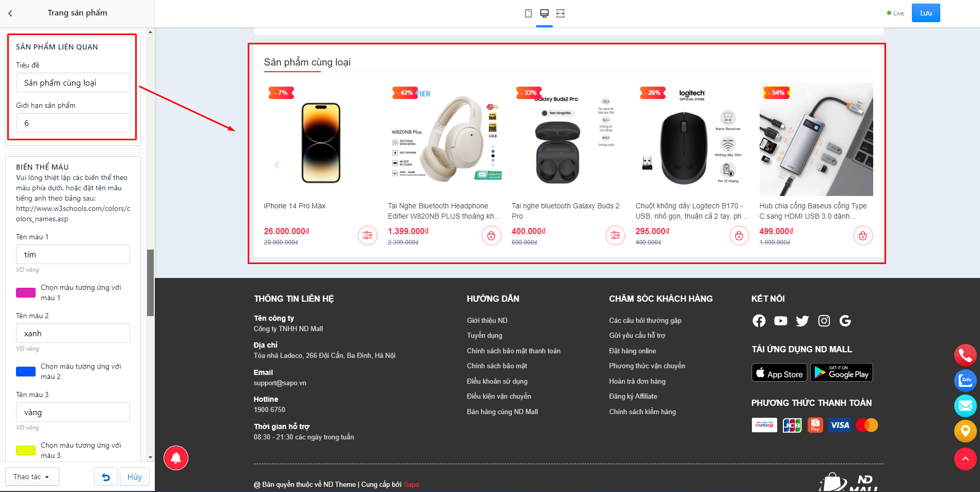
Task: Open Hoàn trả đơn hàng link
Action: click(x=637, y=381)
